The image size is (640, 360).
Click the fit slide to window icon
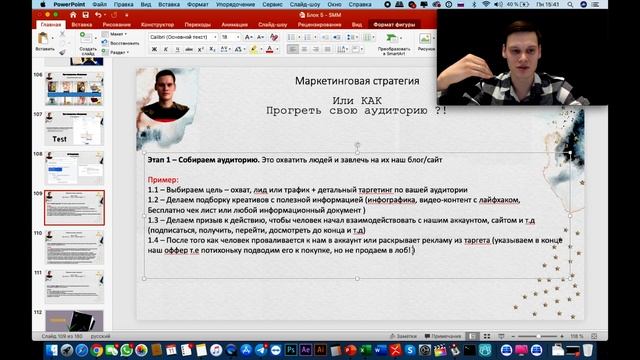(594, 336)
